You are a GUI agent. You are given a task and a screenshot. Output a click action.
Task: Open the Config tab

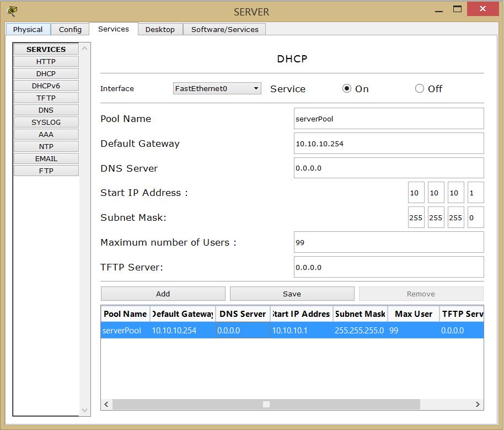[70, 29]
